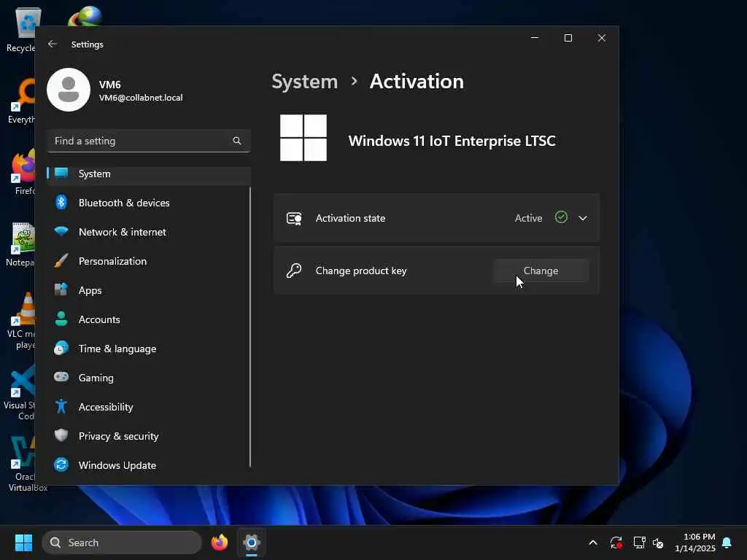Open Time & language settings

click(x=149, y=349)
